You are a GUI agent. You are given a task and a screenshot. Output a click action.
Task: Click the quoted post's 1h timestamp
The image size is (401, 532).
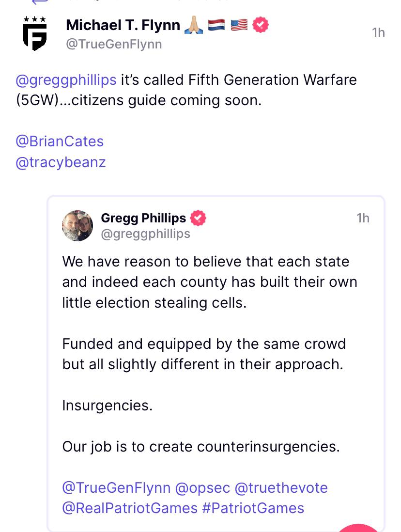click(x=362, y=218)
